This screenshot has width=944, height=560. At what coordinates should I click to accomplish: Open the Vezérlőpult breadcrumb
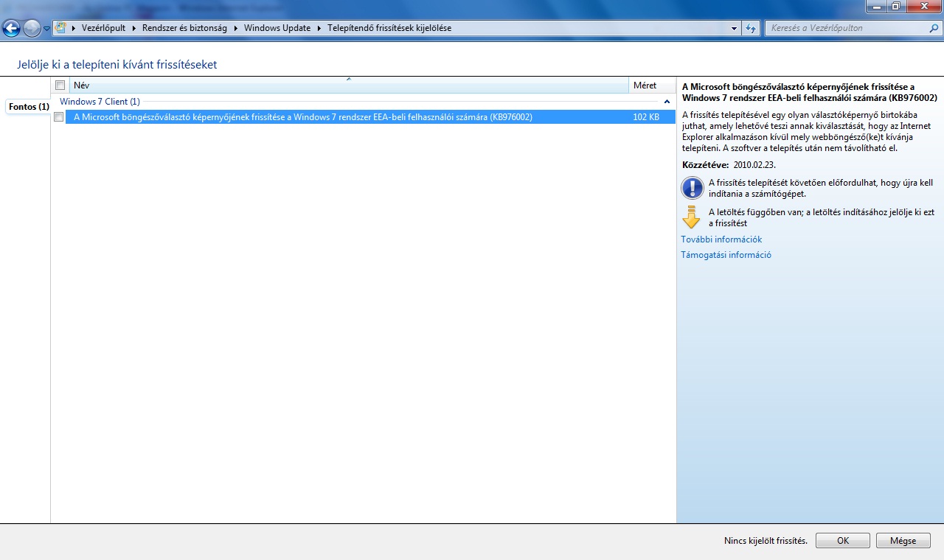pyautogui.click(x=103, y=28)
